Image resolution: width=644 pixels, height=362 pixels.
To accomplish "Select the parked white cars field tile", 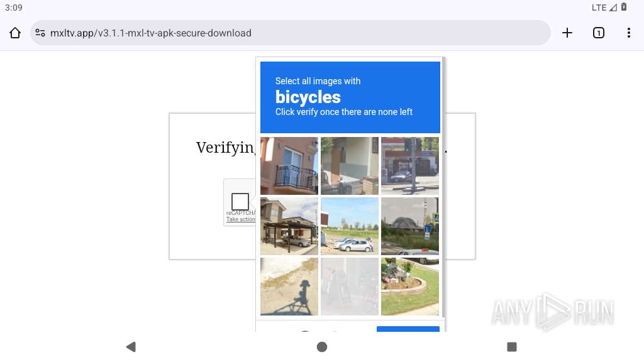I will (x=350, y=226).
